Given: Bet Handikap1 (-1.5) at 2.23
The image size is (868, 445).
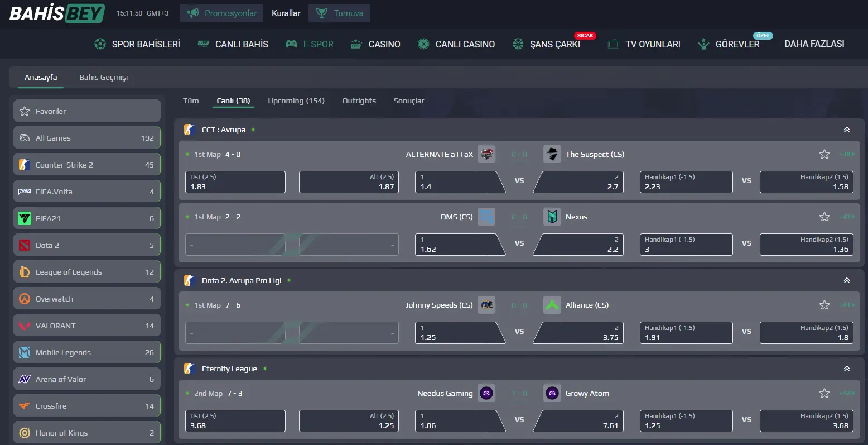Looking at the screenshot, I should click(x=686, y=182).
